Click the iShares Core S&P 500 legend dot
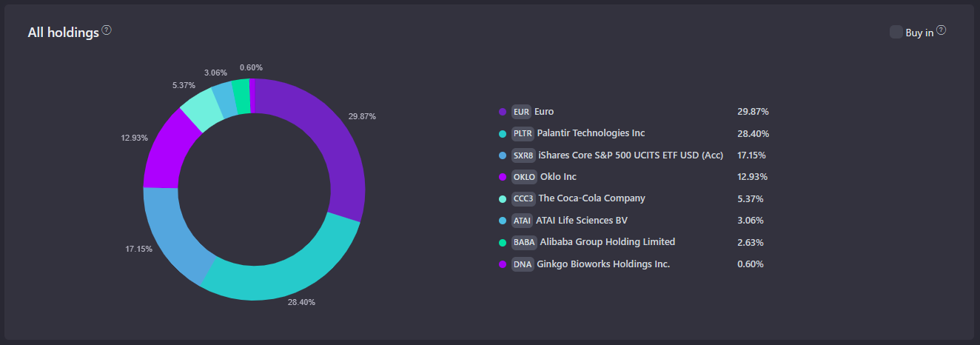 point(503,155)
